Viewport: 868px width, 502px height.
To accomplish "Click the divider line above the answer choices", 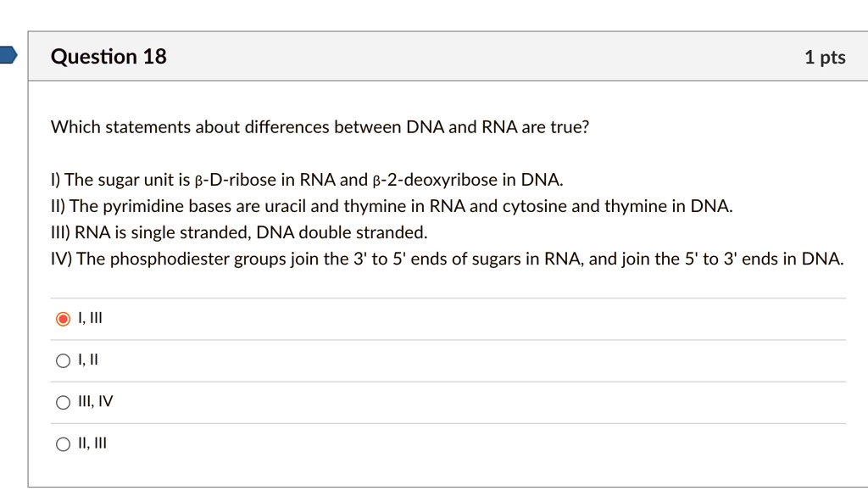I will point(448,296).
